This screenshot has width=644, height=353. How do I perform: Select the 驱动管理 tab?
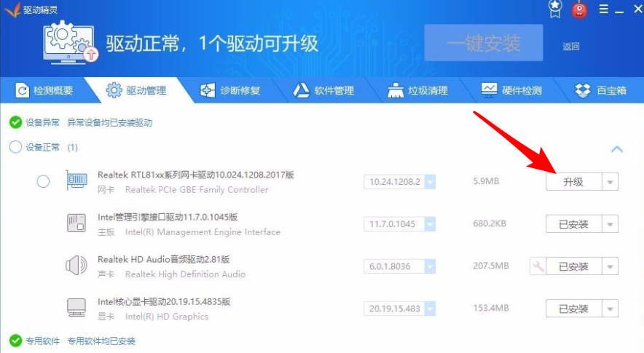136,90
